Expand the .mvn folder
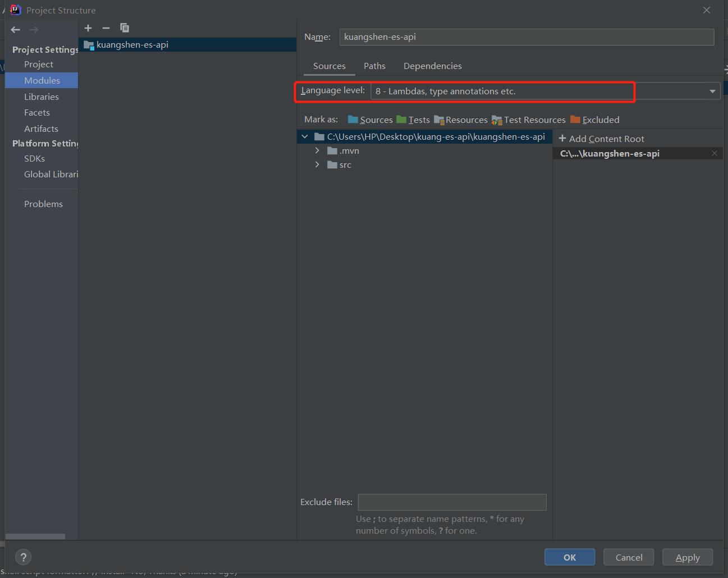The height and width of the screenshot is (578, 728). 317,150
